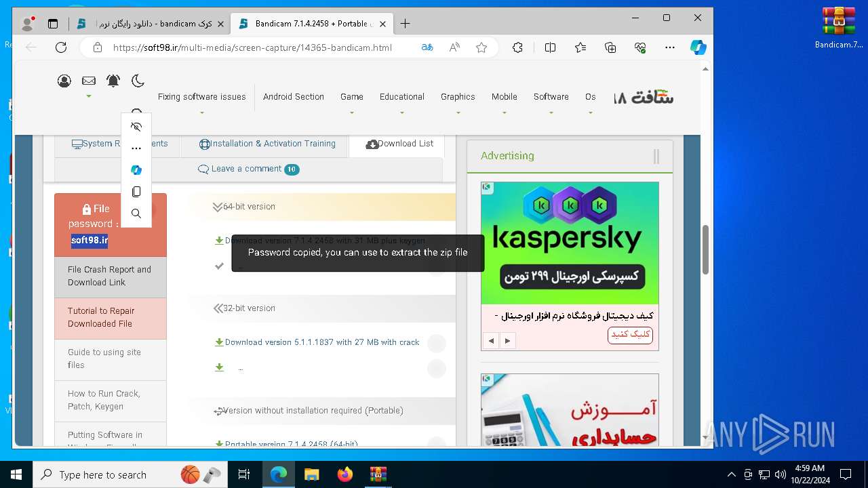Open Edge profile icon
The width and height of the screenshot is (868, 488).
pos(28,24)
